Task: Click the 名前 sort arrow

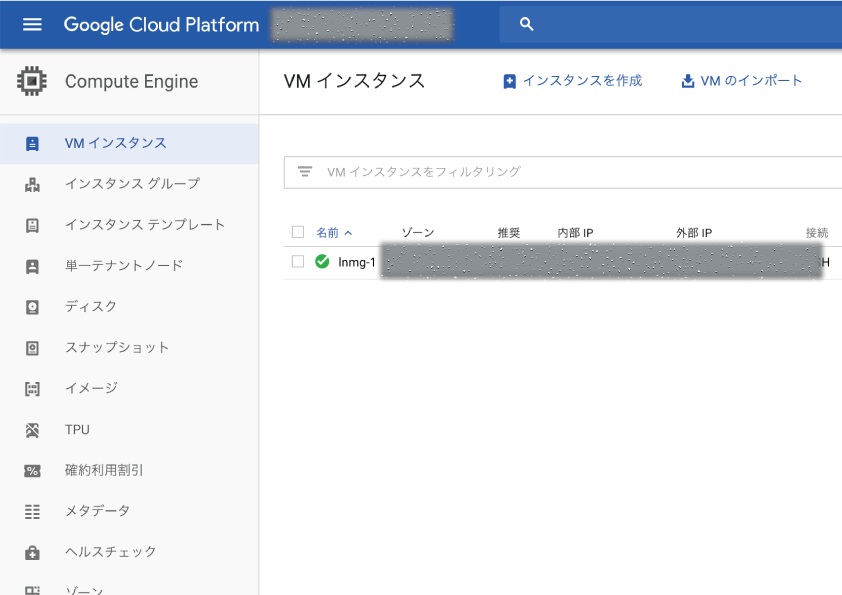Action: [348, 233]
